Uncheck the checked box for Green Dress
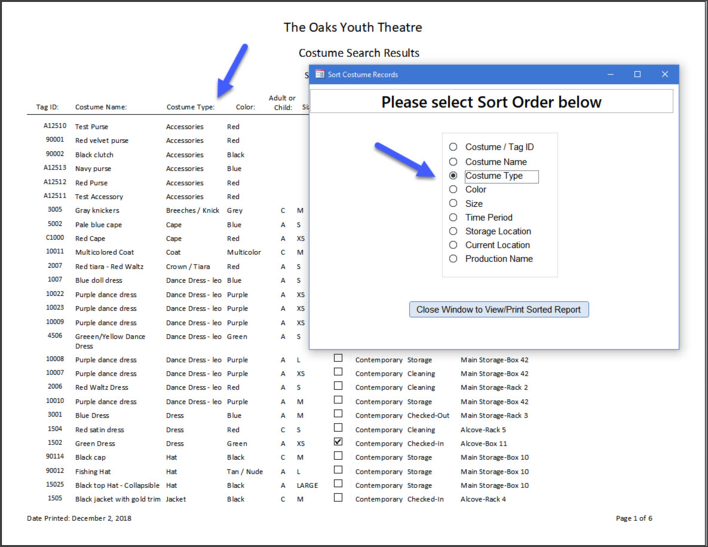This screenshot has height=547, width=708. 338,442
